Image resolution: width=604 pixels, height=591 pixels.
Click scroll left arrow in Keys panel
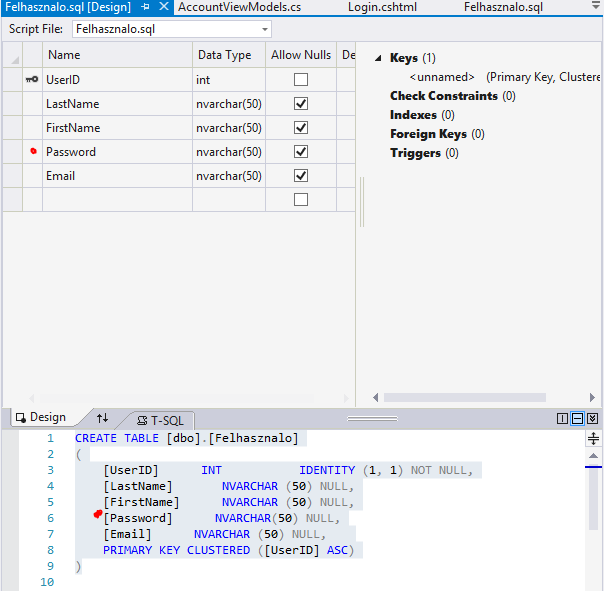[376, 397]
